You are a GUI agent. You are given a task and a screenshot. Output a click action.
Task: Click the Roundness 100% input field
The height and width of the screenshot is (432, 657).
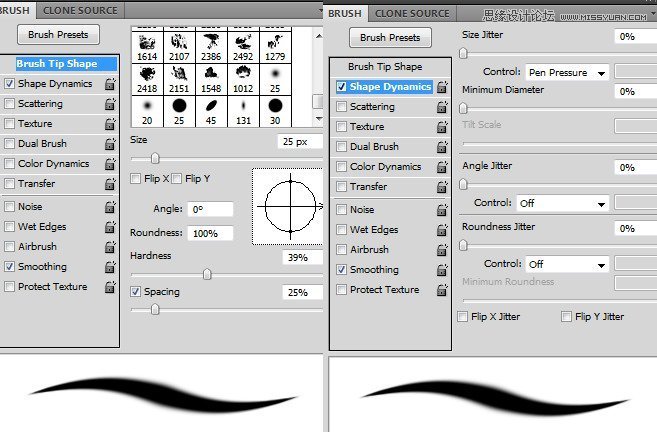point(210,233)
